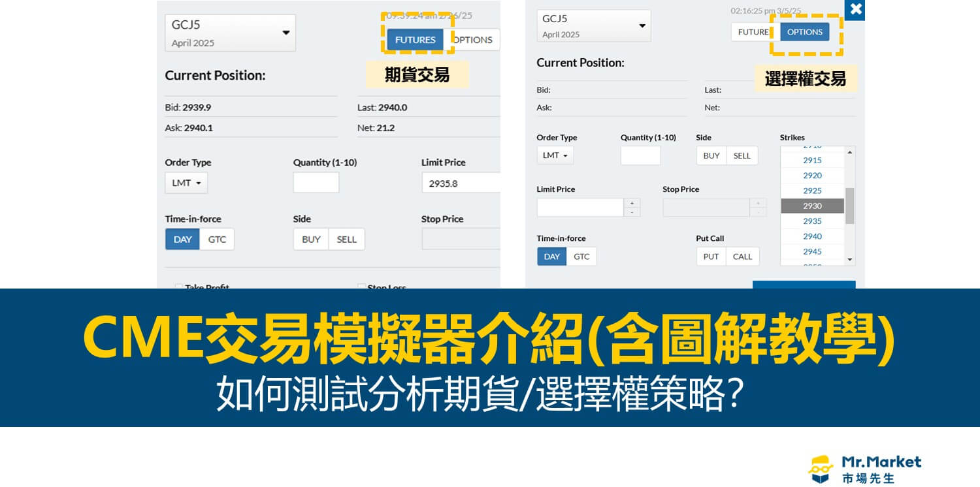Toggle GTC time-in-force in futures panel
The image size is (980, 487).
[217, 239]
